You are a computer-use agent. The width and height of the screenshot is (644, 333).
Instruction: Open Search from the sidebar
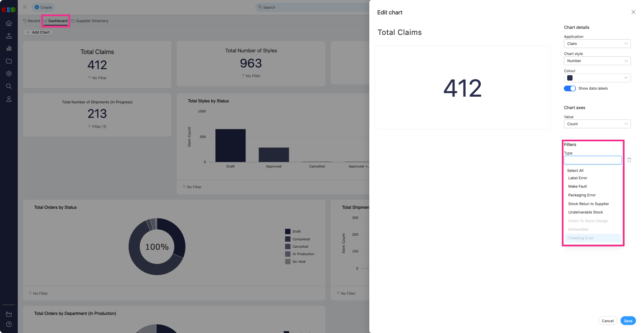[9, 86]
